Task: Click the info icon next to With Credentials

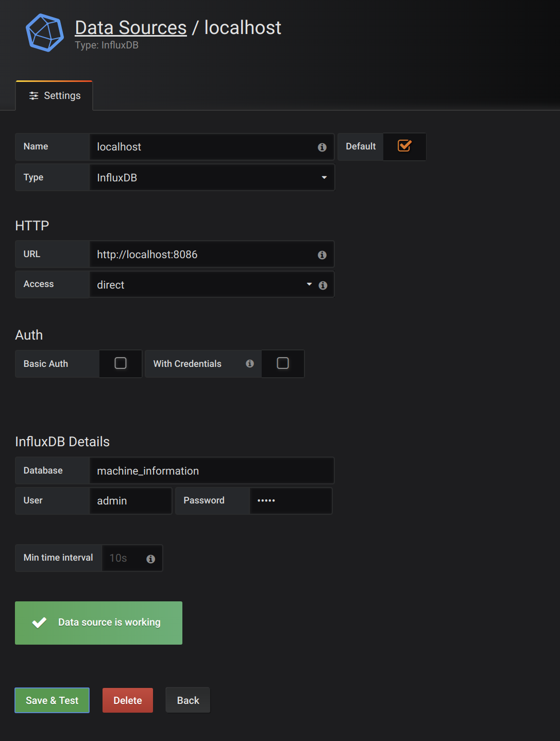Action: (250, 364)
